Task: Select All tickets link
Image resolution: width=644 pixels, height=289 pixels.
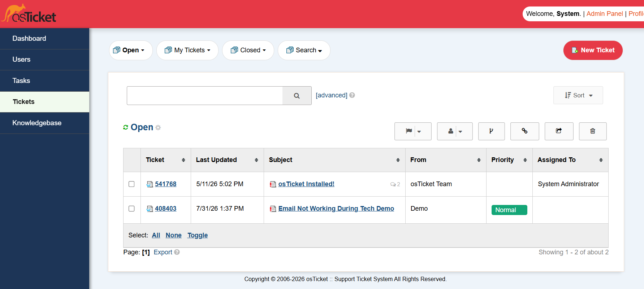Action: (156, 235)
